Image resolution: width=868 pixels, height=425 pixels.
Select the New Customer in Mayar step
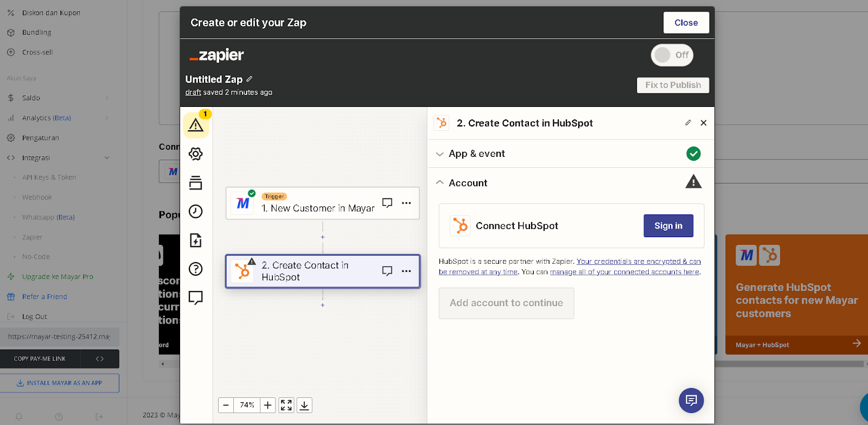tap(323, 204)
